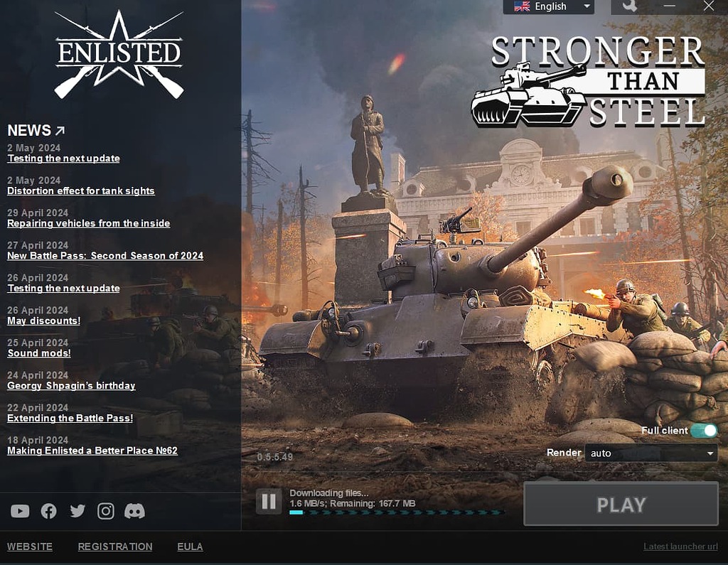Open the Facebook page icon

tap(49, 511)
